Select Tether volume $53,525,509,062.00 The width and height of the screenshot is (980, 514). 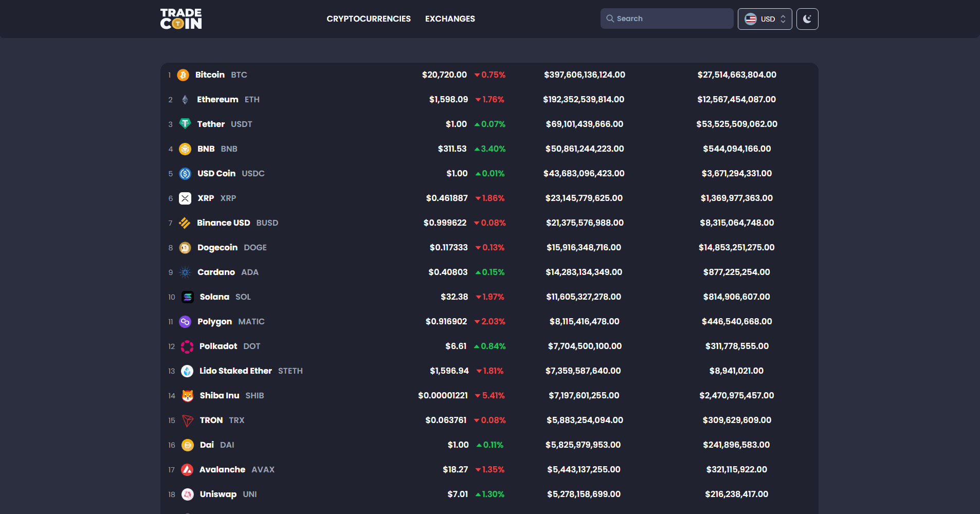tap(737, 124)
